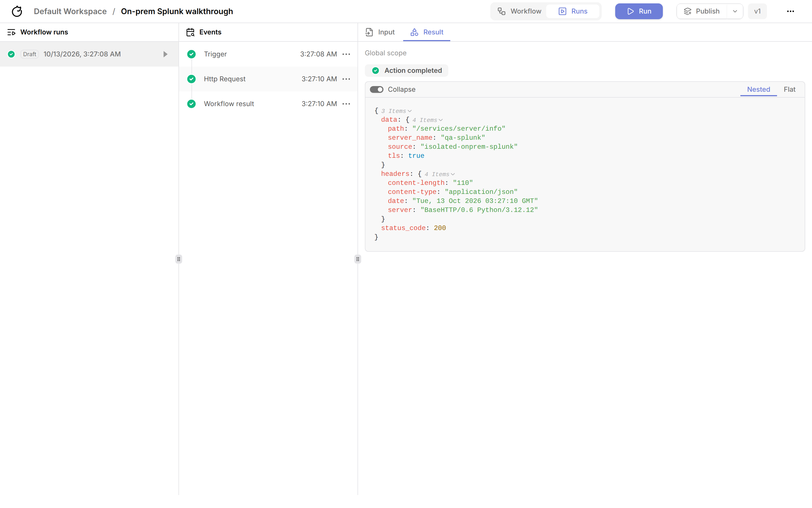Select the Http Request event row
This screenshot has width=812, height=508.
(x=268, y=79)
